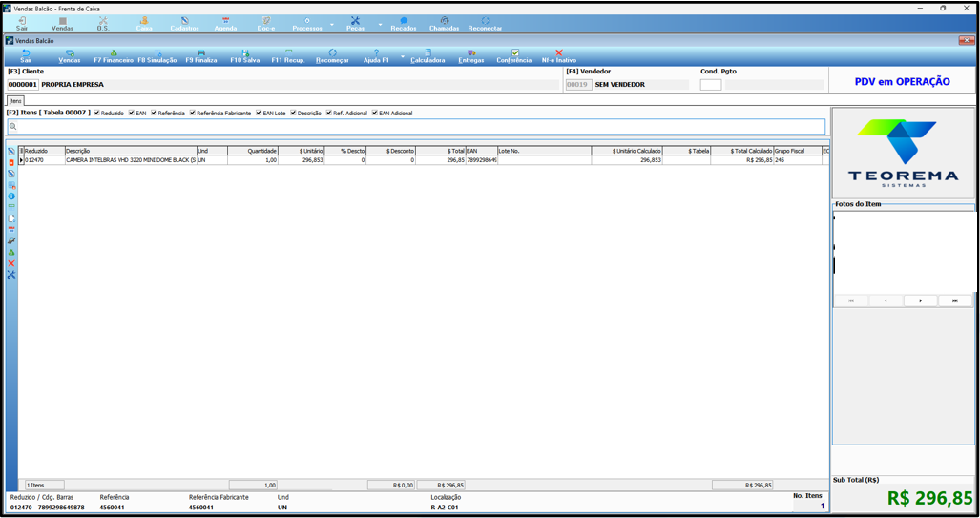The height and width of the screenshot is (518, 980).
Task: Select the row with reduzido 012470
Action: point(424,160)
